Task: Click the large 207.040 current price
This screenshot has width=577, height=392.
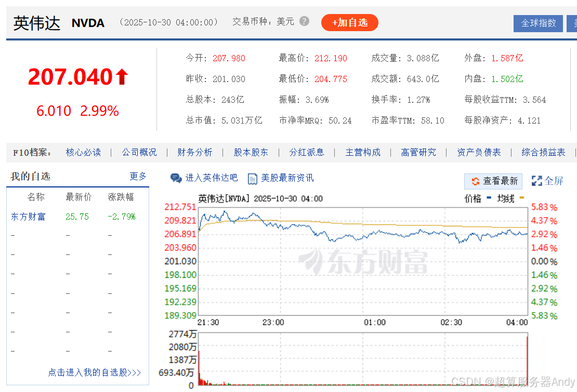Action: pyautogui.click(x=70, y=77)
